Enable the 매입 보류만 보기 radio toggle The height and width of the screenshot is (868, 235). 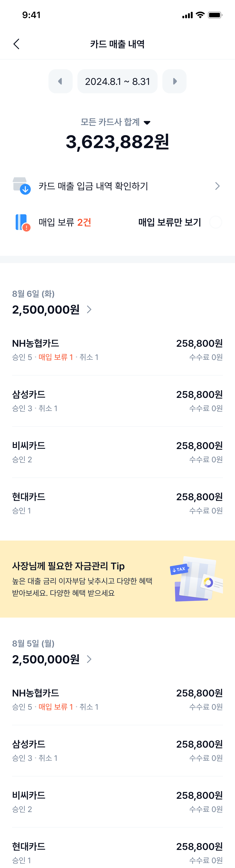pos(216,222)
